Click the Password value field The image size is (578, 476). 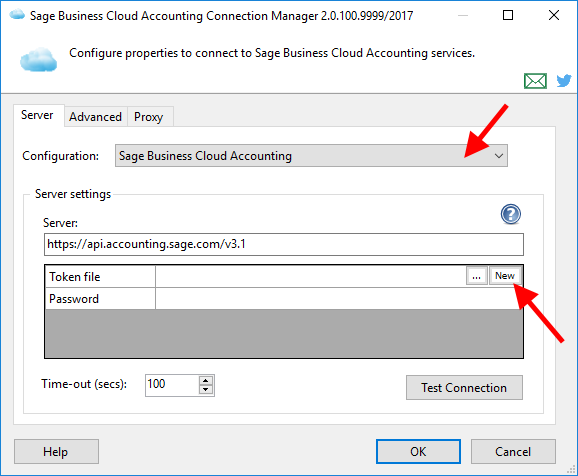pos(339,299)
